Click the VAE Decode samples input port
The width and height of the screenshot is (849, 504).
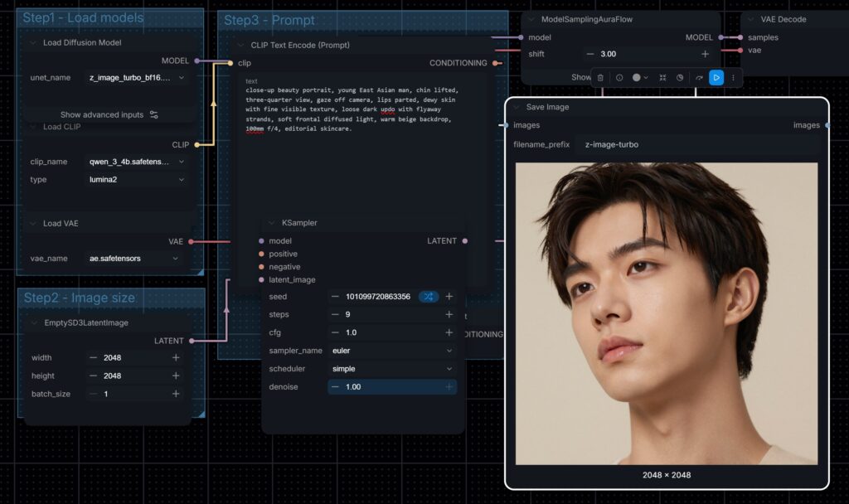point(740,37)
